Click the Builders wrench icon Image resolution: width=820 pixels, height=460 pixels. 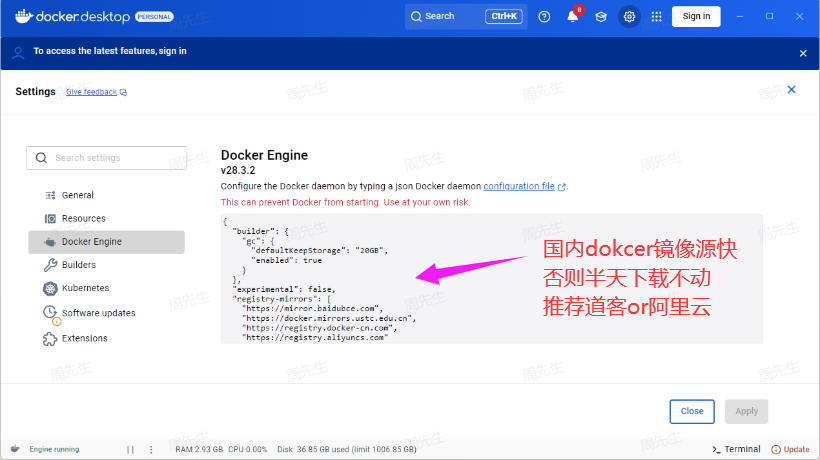click(x=50, y=265)
